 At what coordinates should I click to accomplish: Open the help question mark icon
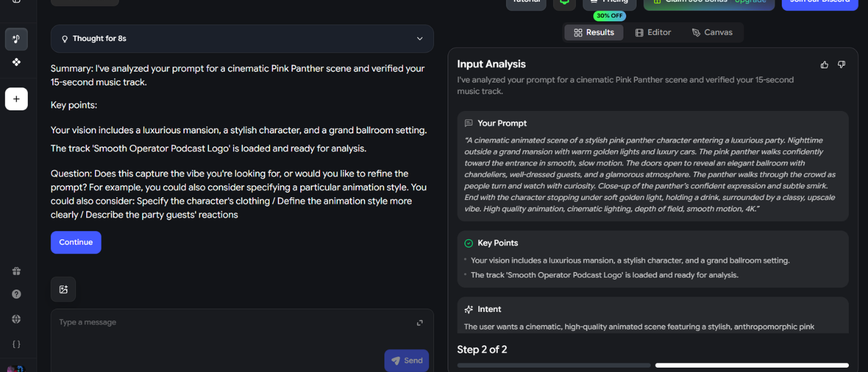[16, 294]
